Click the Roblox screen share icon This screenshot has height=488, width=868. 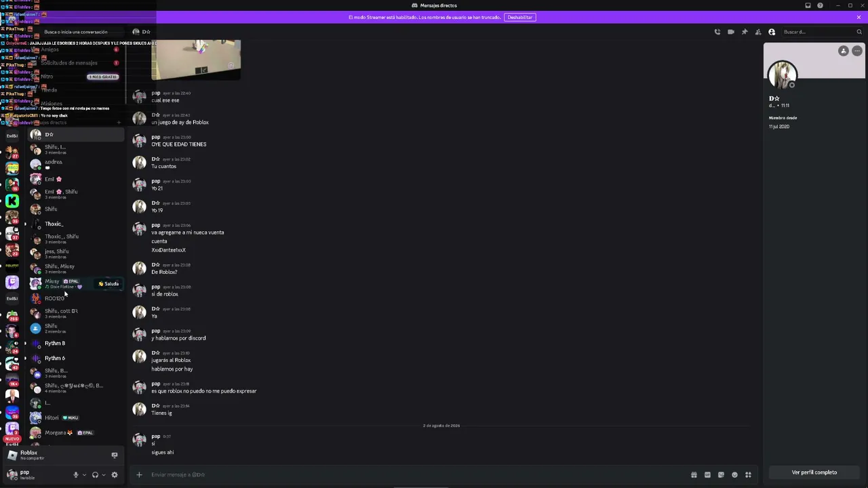[114, 455]
